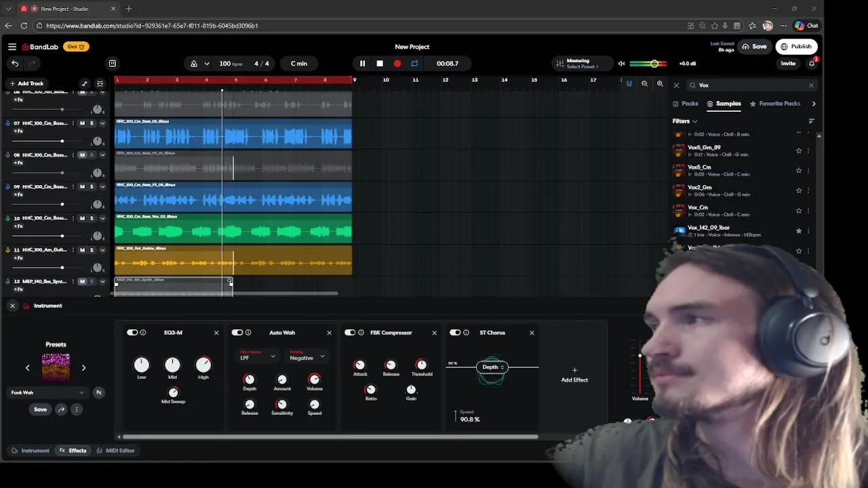868x488 pixels.
Task: Toggle the sidebar panel layout icon
Action: pyautogui.click(x=113, y=63)
